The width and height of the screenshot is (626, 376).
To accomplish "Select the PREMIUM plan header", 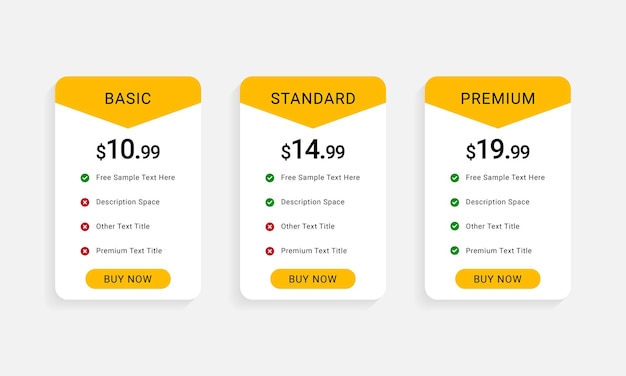I will 498,99.
